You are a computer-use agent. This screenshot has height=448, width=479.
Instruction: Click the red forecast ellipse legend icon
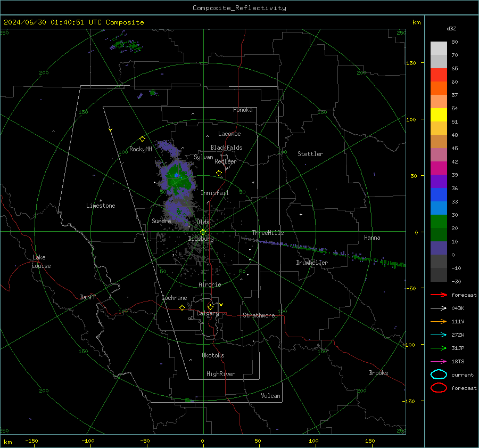(x=439, y=388)
